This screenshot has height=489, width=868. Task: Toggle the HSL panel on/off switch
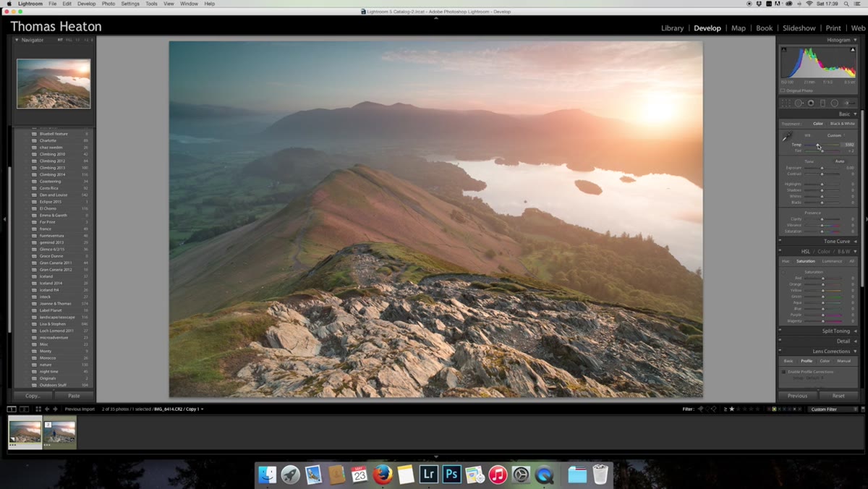coord(780,251)
